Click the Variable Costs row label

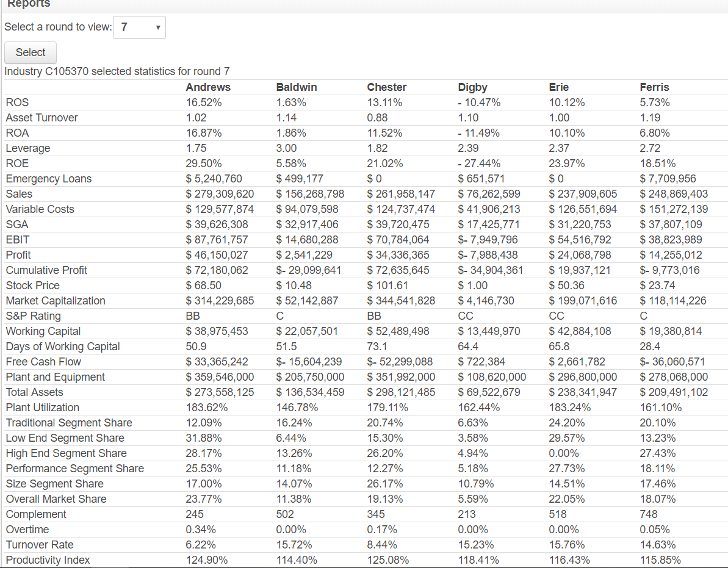coord(40,209)
